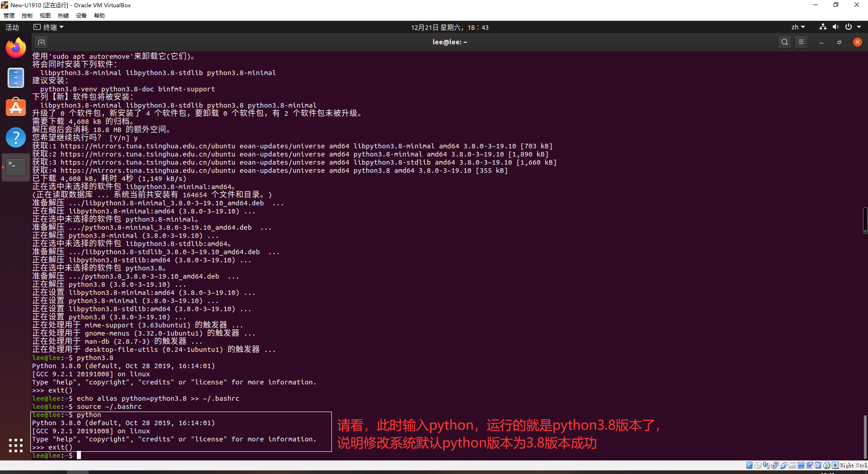Open VirtualBox 视图 menu
868x474 pixels.
45,16
